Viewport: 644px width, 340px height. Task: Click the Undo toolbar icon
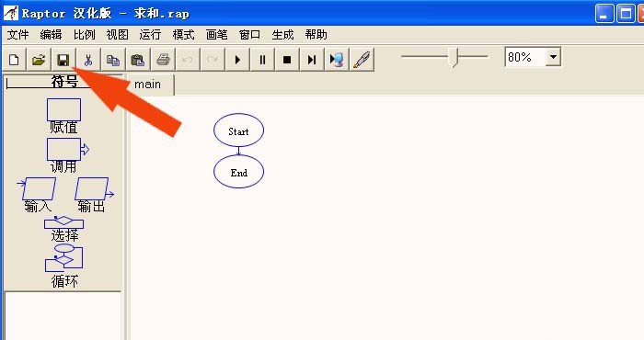pos(188,60)
